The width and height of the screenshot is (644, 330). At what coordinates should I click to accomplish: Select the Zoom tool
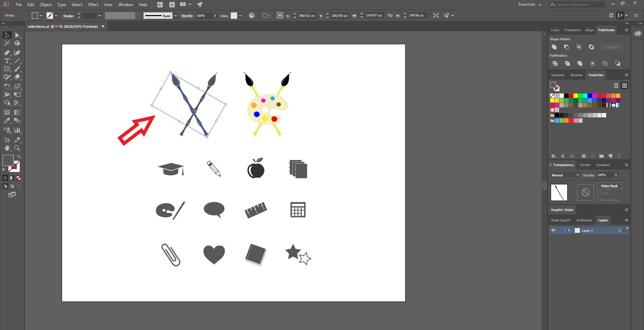pos(17,148)
